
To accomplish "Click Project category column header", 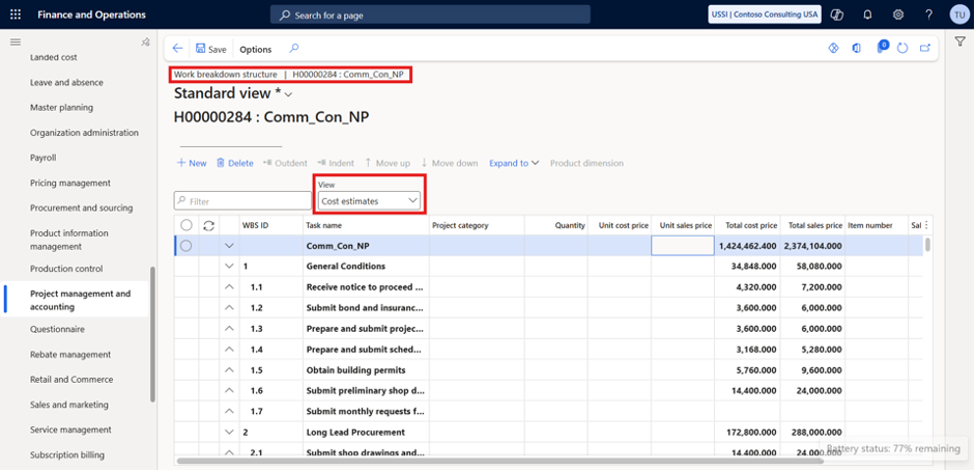I will [x=460, y=225].
